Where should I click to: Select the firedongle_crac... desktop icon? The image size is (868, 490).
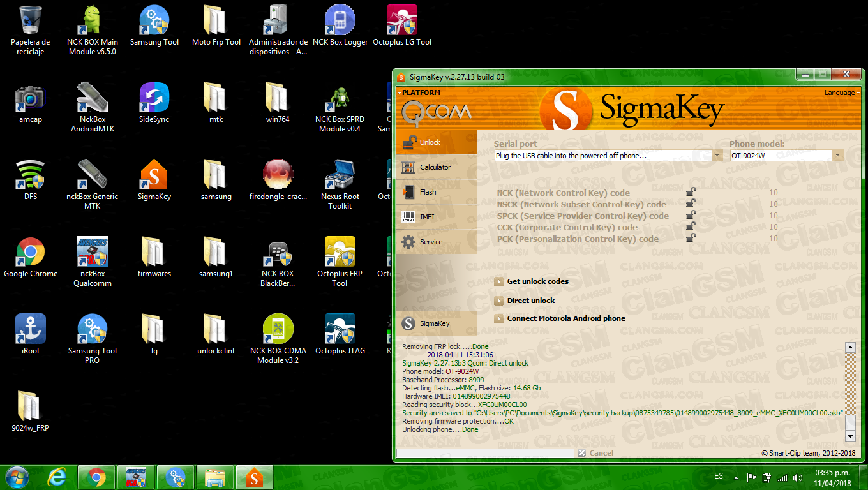click(x=278, y=181)
